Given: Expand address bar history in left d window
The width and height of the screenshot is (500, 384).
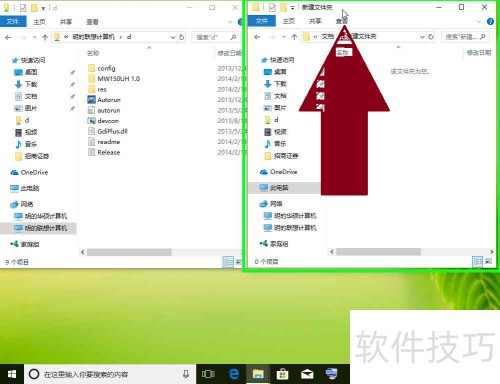Looking at the screenshot, I should [173, 37].
